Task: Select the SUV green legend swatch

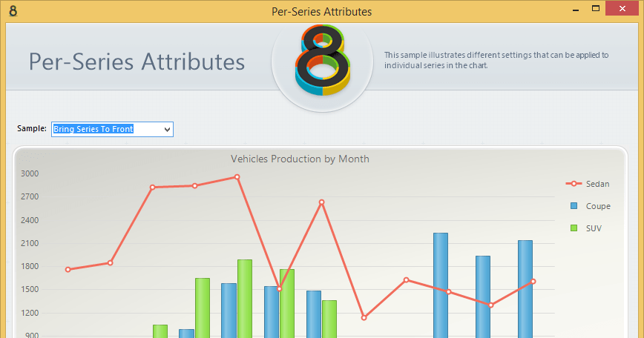Action: click(574, 228)
